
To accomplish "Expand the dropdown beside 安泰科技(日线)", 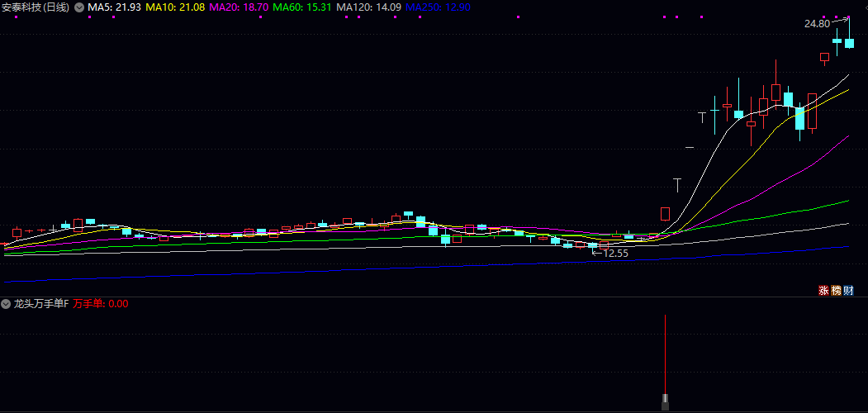I will click(79, 7).
